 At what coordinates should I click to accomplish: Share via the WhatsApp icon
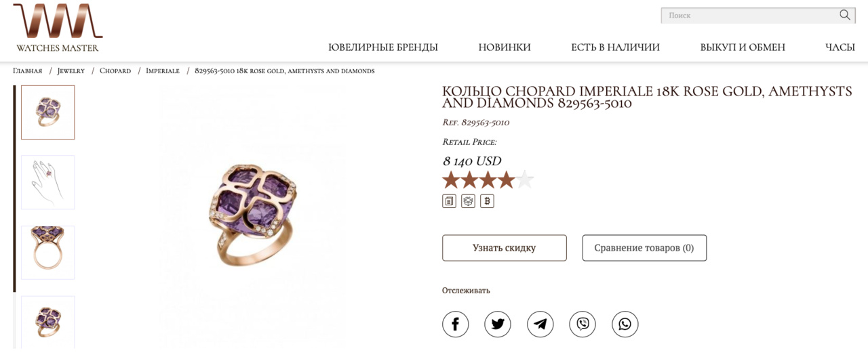tap(625, 324)
